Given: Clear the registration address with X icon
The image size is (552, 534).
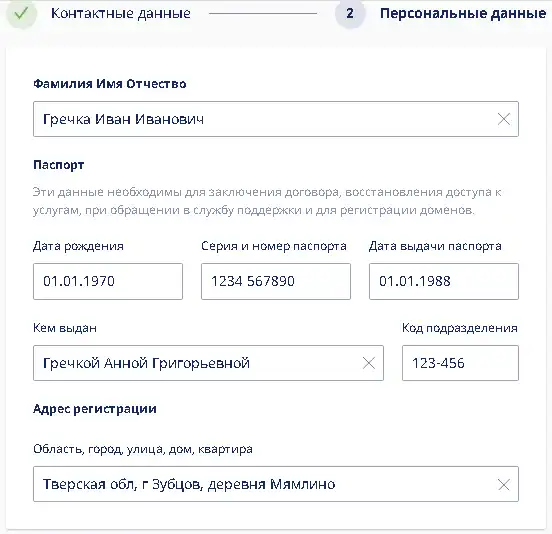Looking at the screenshot, I should click(x=504, y=484).
